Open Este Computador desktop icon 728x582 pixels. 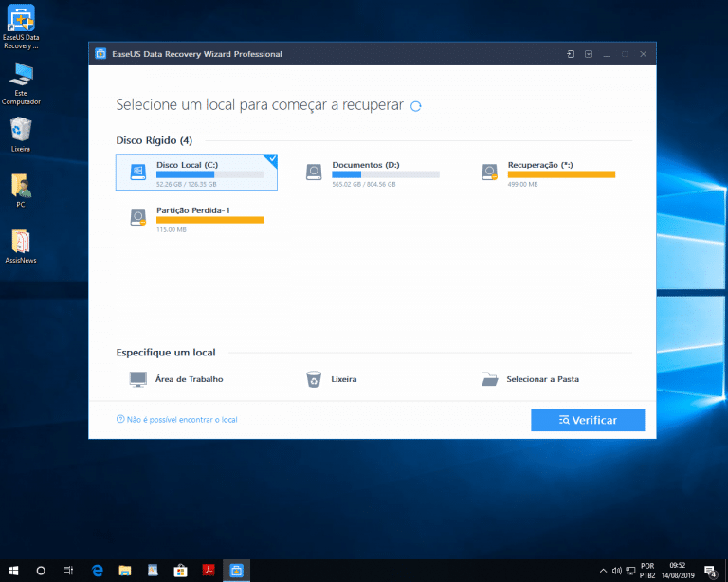(21, 83)
